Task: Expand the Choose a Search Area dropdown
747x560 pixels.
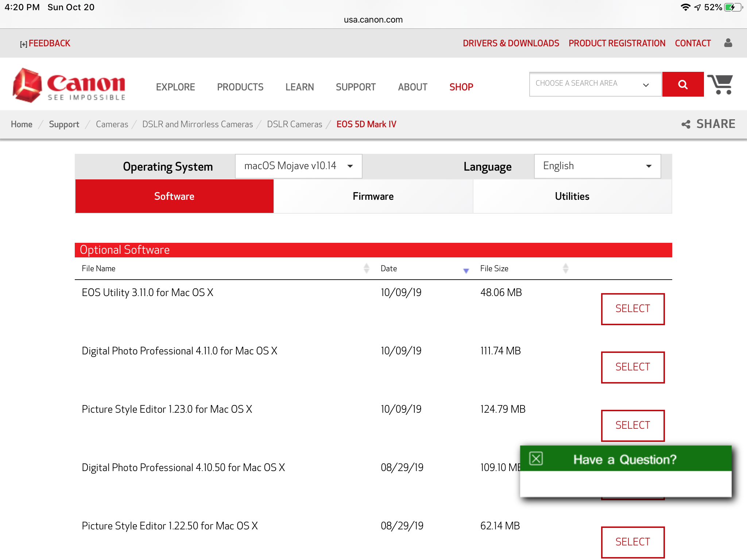Action: [595, 84]
